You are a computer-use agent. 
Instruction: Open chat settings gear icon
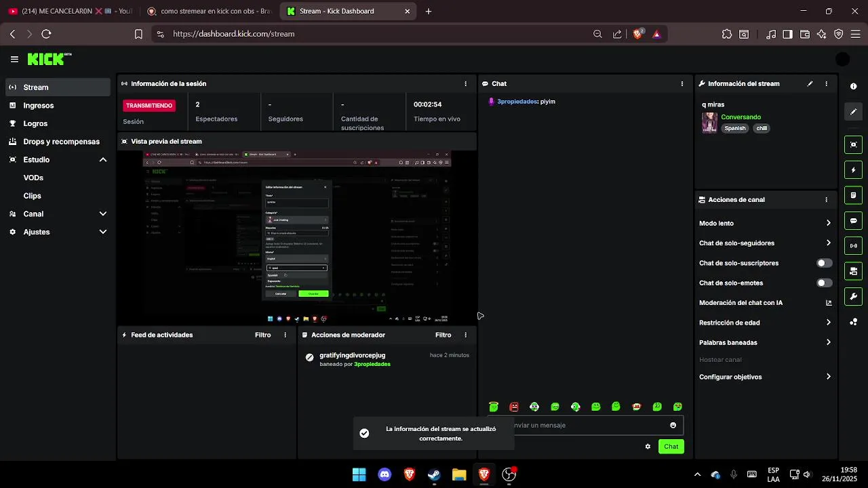click(648, 446)
